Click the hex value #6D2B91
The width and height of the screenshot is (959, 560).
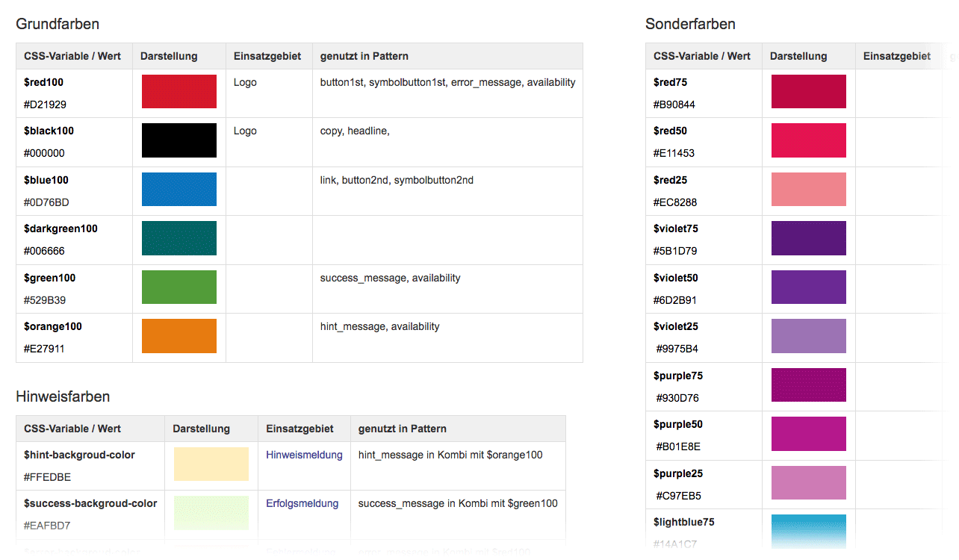675,300
